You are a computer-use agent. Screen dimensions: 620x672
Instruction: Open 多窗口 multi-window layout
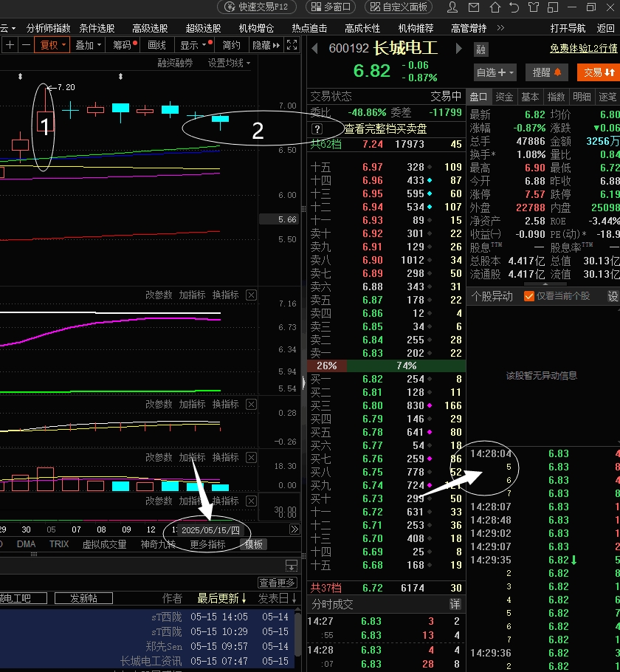pyautogui.click(x=331, y=7)
